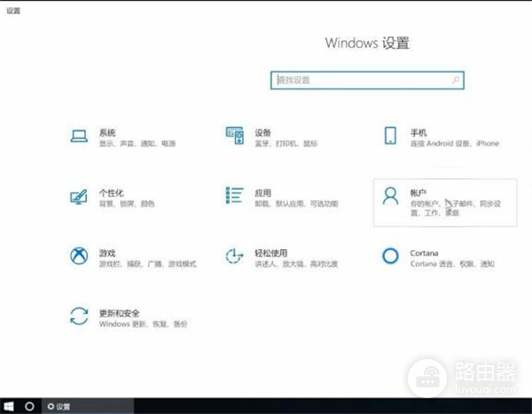
Task: Click the 帐户 category title
Action: coord(419,192)
